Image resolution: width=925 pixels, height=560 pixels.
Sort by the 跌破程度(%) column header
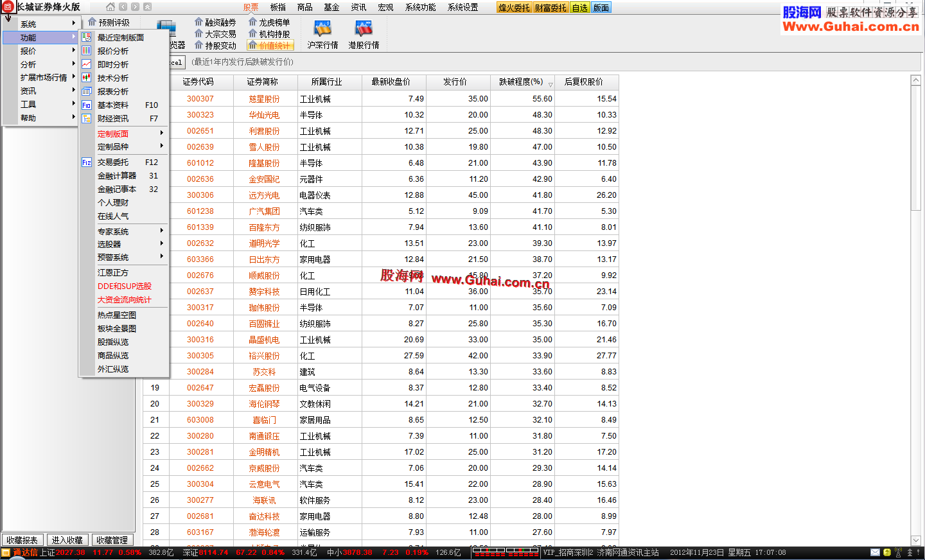pyautogui.click(x=522, y=82)
